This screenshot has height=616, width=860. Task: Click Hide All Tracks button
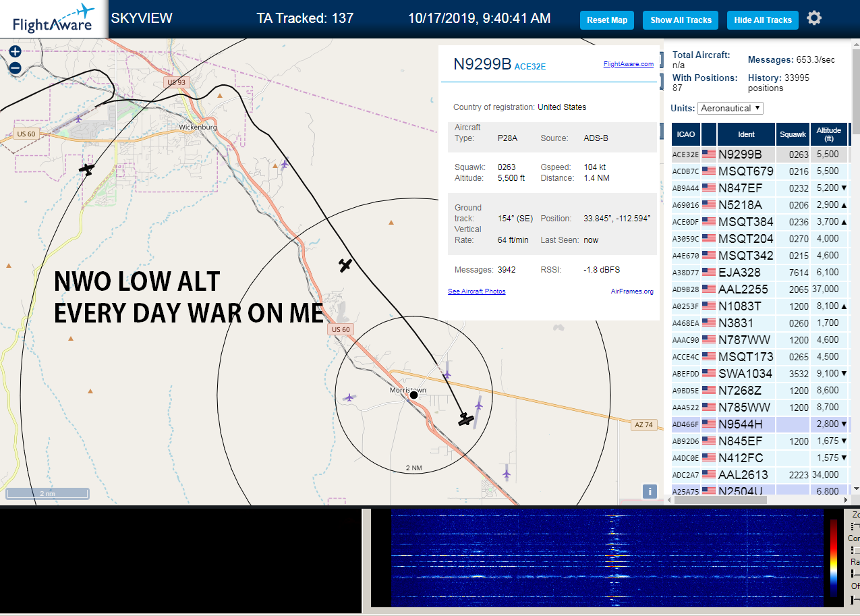click(763, 20)
